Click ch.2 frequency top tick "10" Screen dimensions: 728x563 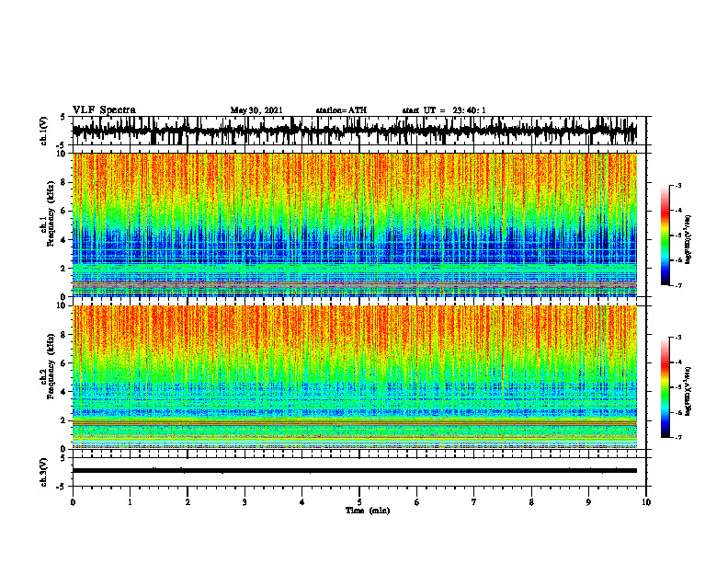point(61,305)
